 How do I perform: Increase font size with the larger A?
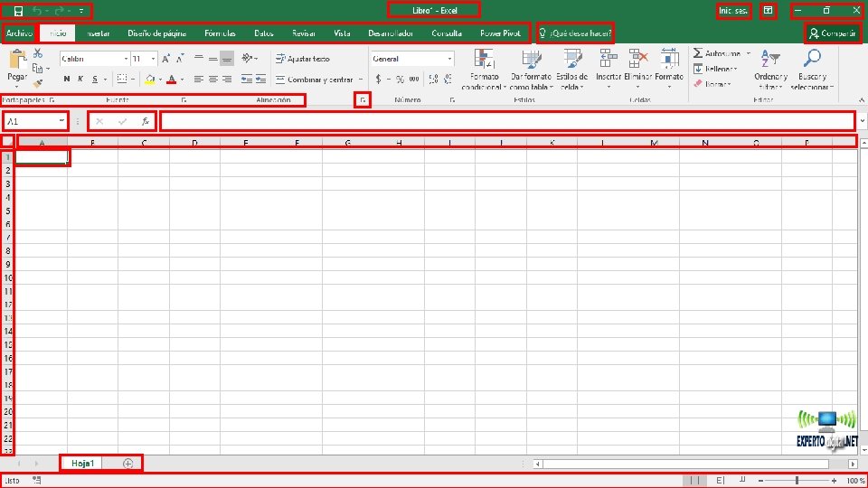[x=165, y=59]
